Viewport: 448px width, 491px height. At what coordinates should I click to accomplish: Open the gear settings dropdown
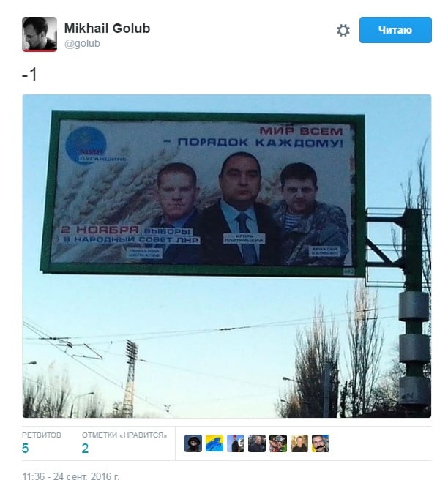[x=343, y=31]
